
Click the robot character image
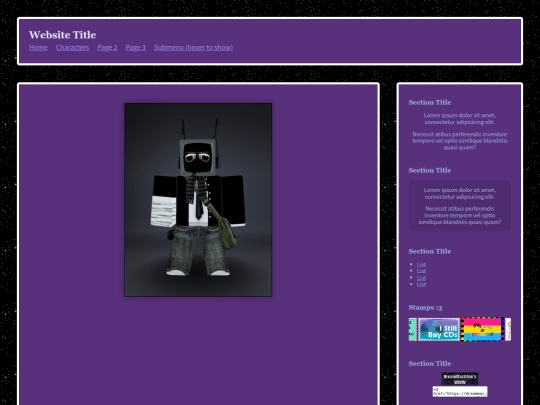(x=198, y=200)
